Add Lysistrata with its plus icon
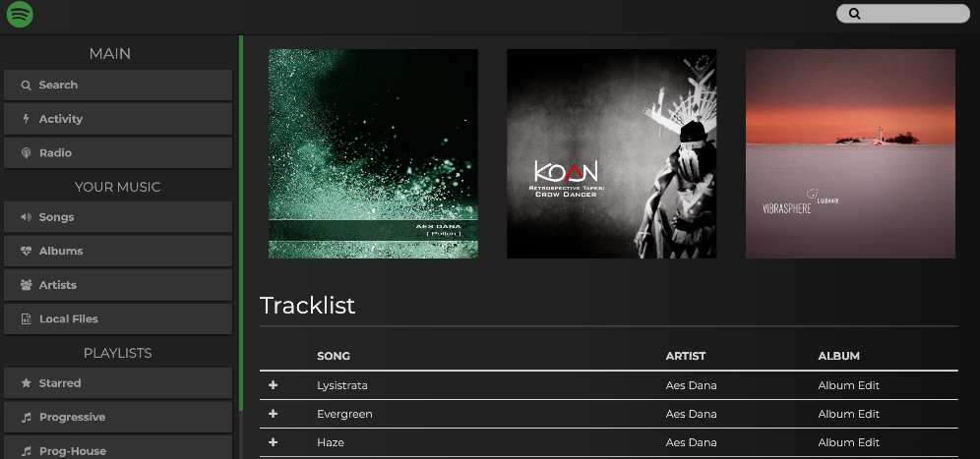 [273, 385]
